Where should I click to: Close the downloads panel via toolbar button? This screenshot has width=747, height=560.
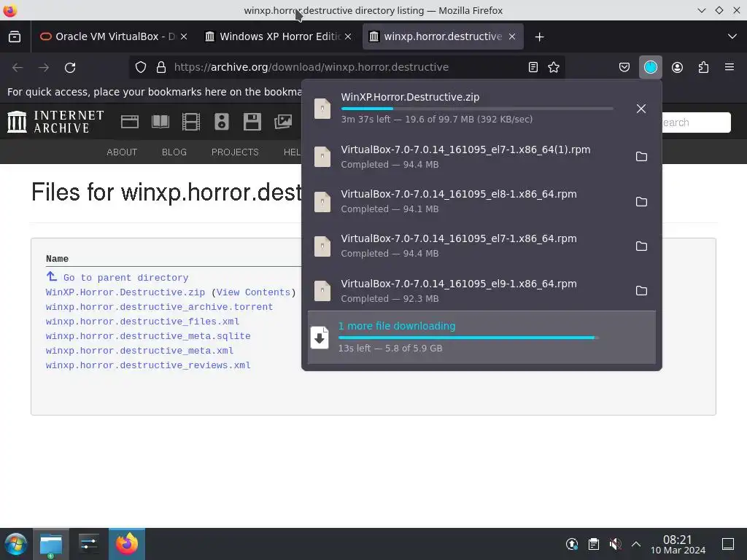coord(650,67)
